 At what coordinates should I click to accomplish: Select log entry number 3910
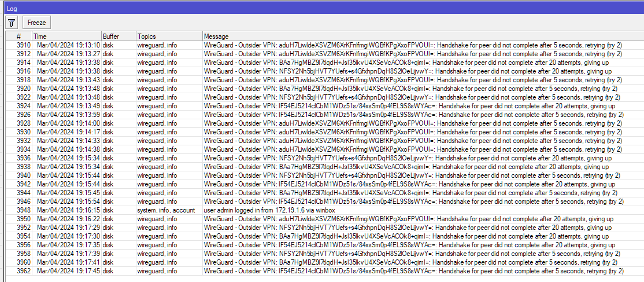point(324,45)
